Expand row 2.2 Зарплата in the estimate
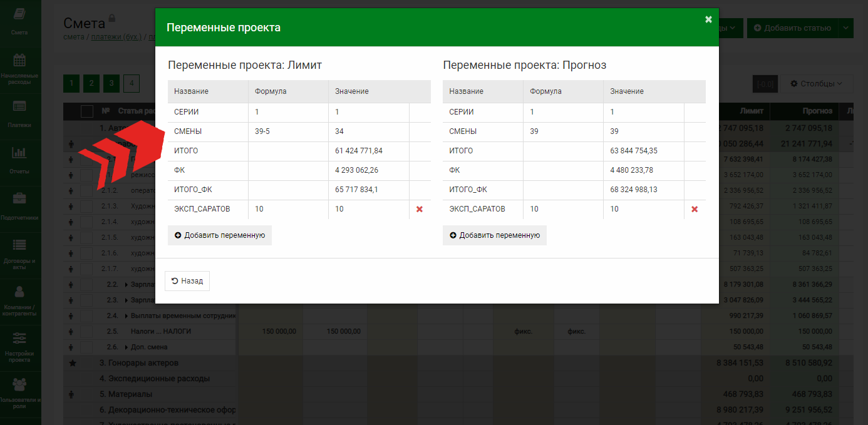The width and height of the screenshot is (868, 425). point(127,285)
